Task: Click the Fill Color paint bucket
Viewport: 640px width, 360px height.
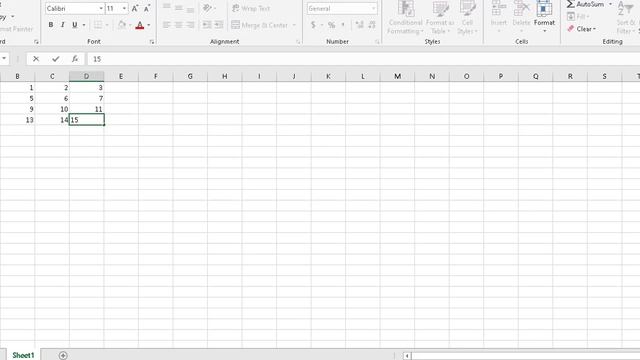Action: [122, 25]
